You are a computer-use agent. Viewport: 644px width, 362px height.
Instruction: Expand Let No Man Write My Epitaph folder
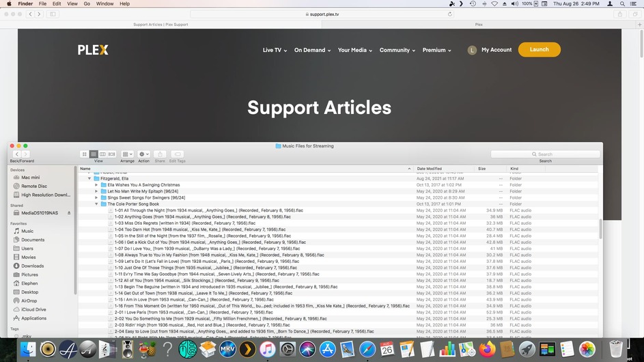96,191
